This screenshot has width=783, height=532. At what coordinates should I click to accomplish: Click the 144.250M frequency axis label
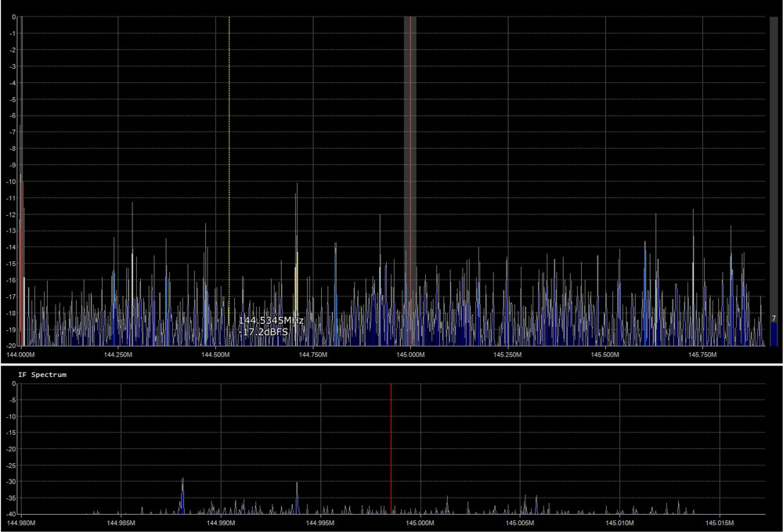tap(117, 354)
